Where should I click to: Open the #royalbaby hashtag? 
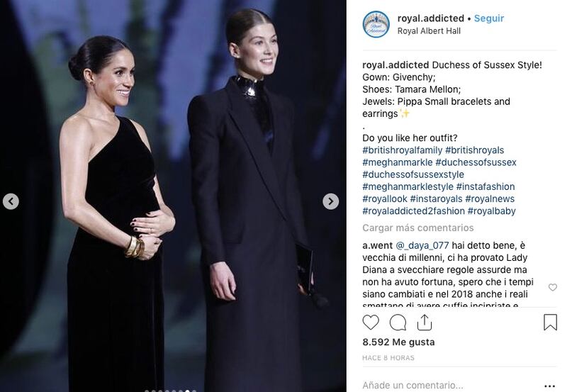pos(491,211)
